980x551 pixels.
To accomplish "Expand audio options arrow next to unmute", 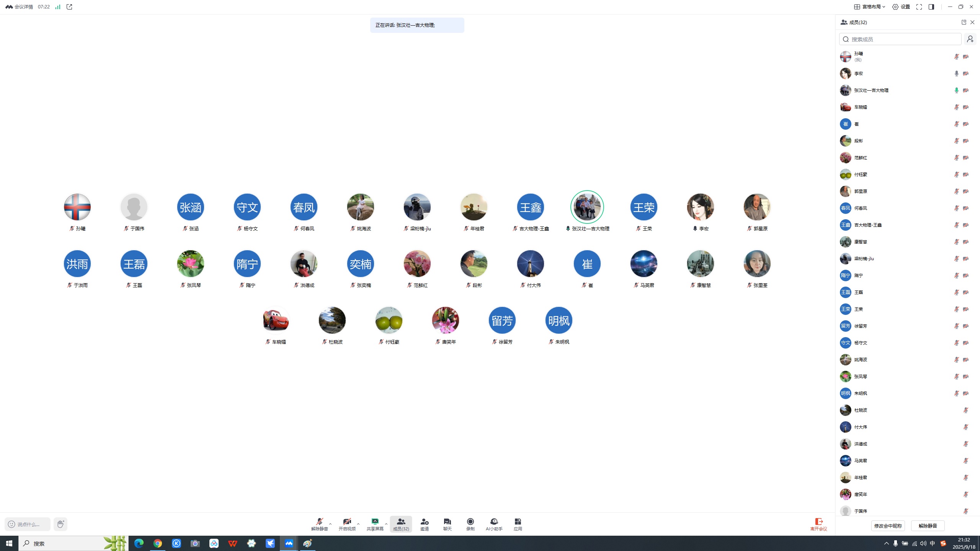I will [x=330, y=524].
